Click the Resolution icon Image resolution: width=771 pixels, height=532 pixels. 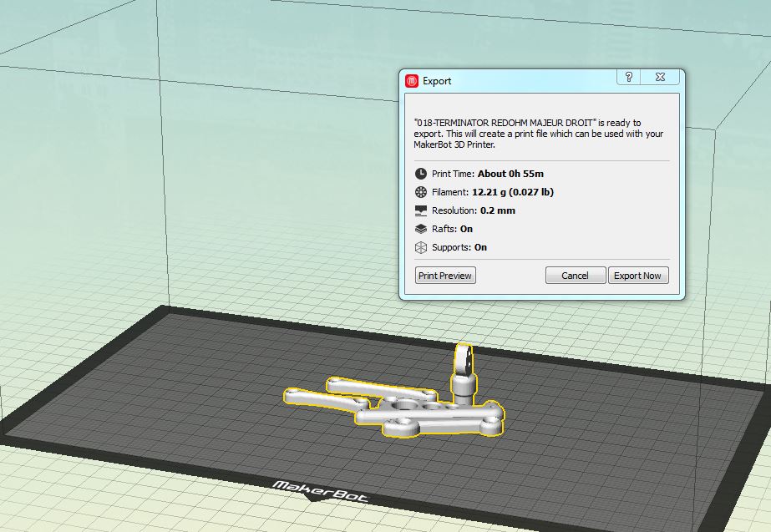coord(421,210)
